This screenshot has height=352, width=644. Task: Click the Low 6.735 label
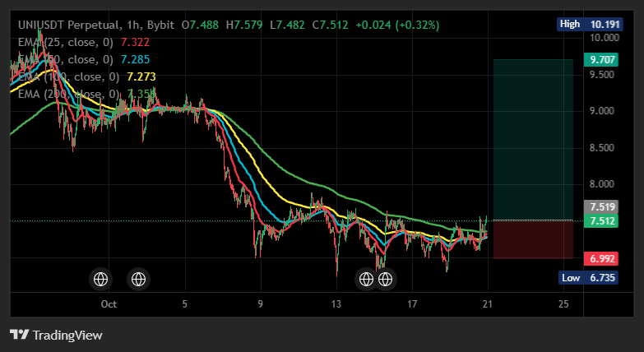(x=588, y=278)
